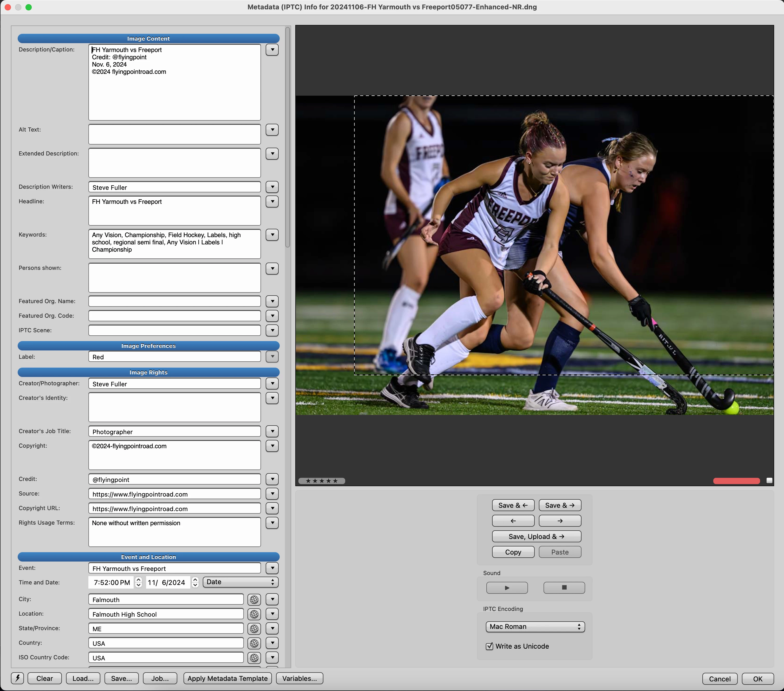Screen dimensions: 784x691
Task: Click the red color label swatch
Action: [x=736, y=481]
